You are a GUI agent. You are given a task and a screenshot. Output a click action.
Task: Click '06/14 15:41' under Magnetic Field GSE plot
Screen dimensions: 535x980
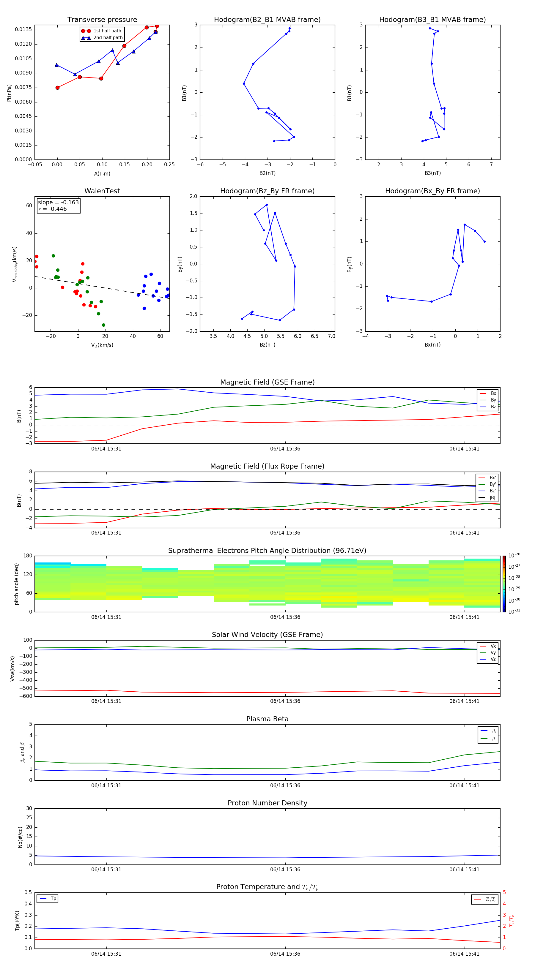click(x=464, y=449)
